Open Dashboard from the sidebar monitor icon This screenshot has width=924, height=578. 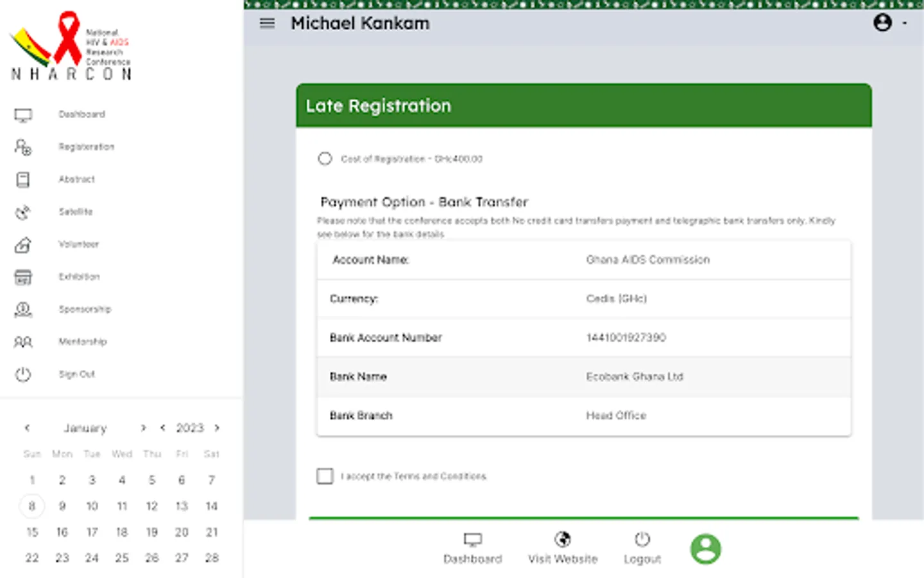23,115
